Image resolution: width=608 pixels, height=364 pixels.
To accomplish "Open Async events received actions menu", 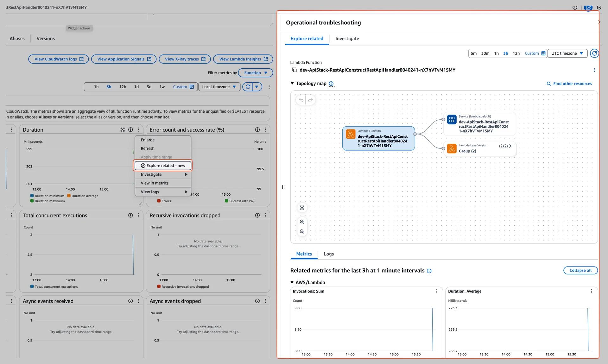I will pyautogui.click(x=138, y=301).
